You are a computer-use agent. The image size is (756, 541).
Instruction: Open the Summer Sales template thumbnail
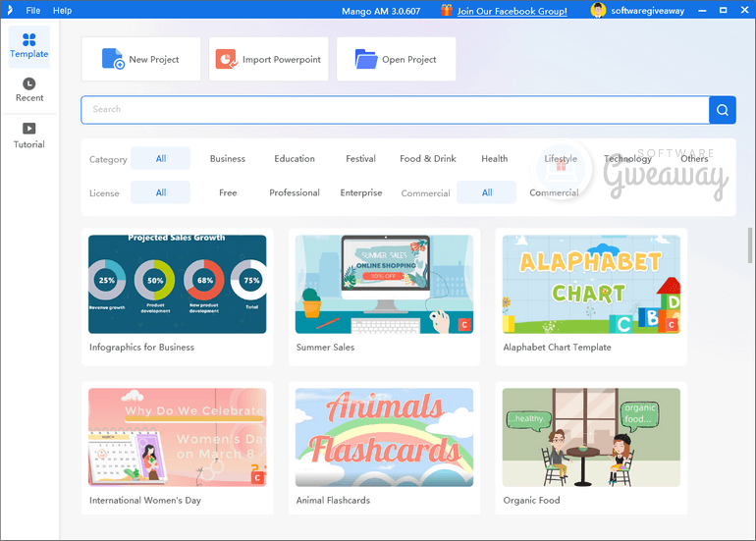[x=384, y=284]
